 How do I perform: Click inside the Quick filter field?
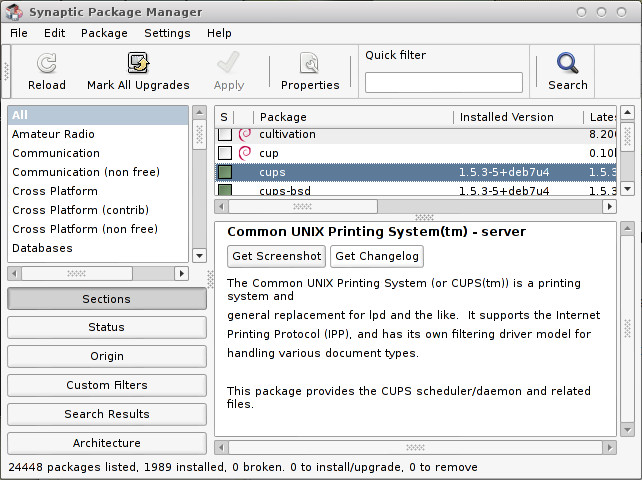444,83
